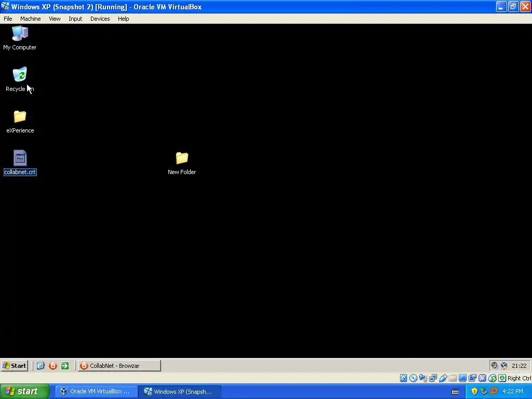The width and height of the screenshot is (532, 399).
Task: Open the Input menu
Action: [x=75, y=19]
